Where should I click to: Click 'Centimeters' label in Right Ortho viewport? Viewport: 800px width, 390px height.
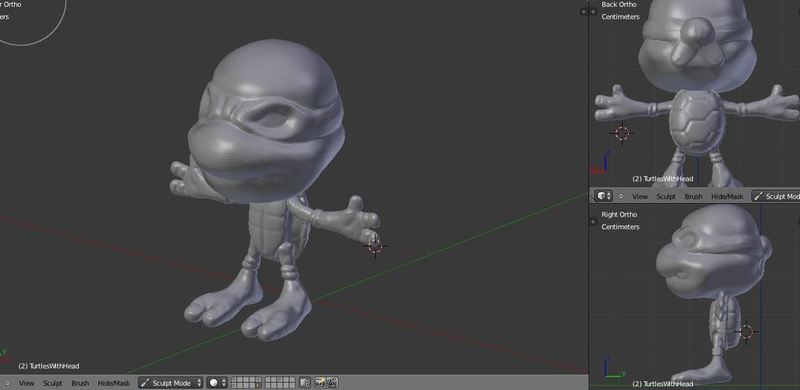tap(620, 227)
